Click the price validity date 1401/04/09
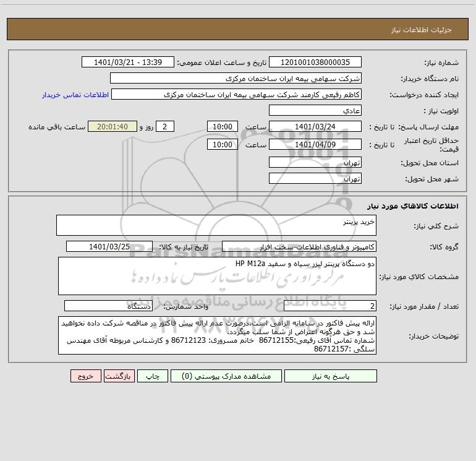The image size is (476, 461). [x=315, y=145]
